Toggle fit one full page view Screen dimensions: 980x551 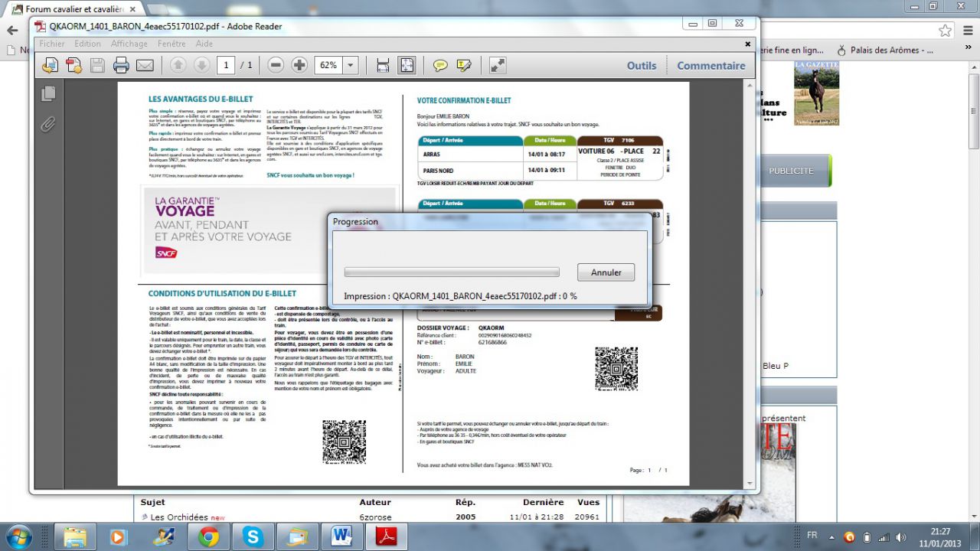click(407, 66)
